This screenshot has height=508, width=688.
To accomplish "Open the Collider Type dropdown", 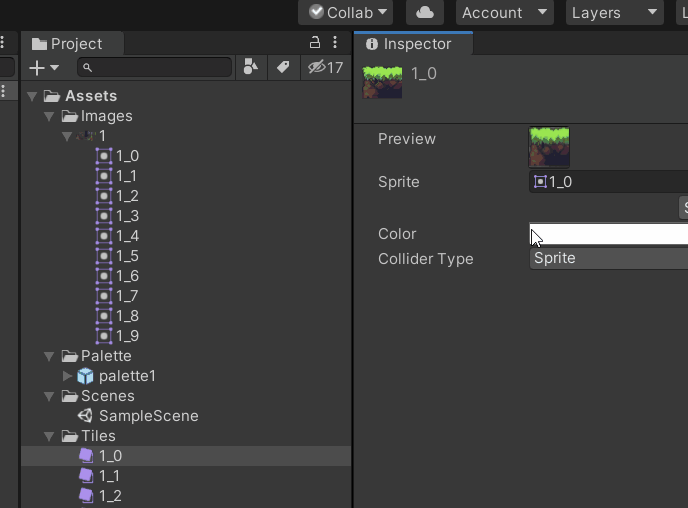I will (608, 258).
